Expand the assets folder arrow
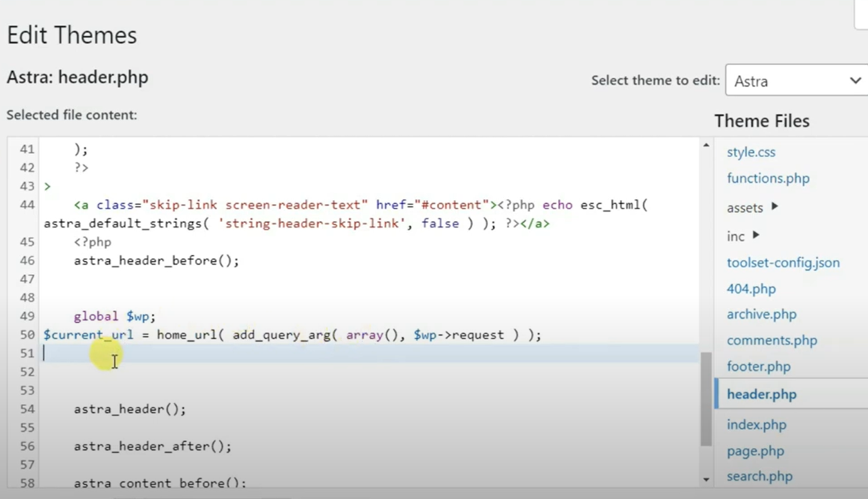Viewport: 868px width, 499px height. tap(775, 207)
